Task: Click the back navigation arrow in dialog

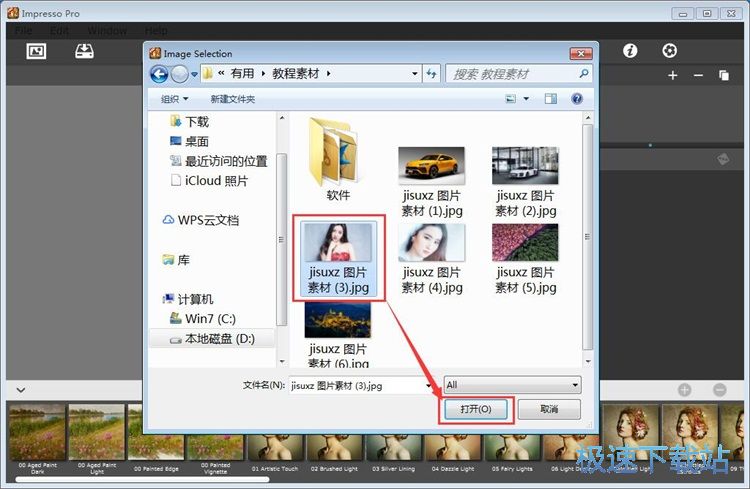Action: (x=159, y=74)
